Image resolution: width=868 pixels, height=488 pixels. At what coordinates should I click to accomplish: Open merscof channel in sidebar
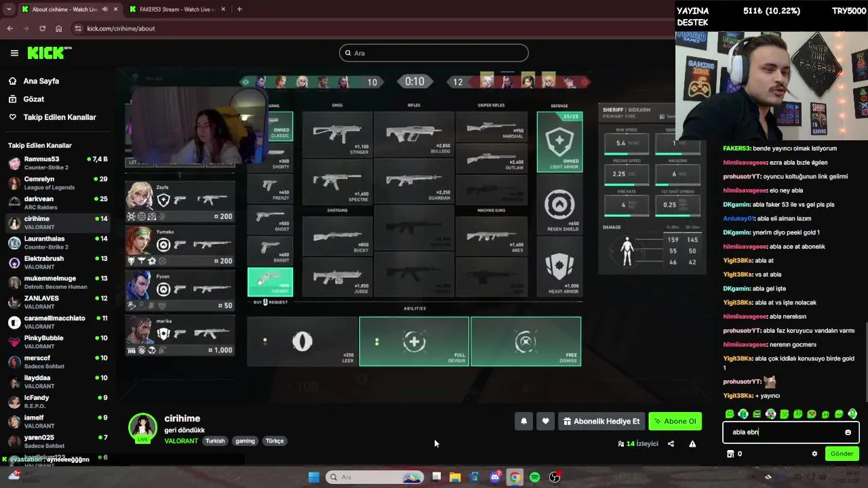pos(58,362)
